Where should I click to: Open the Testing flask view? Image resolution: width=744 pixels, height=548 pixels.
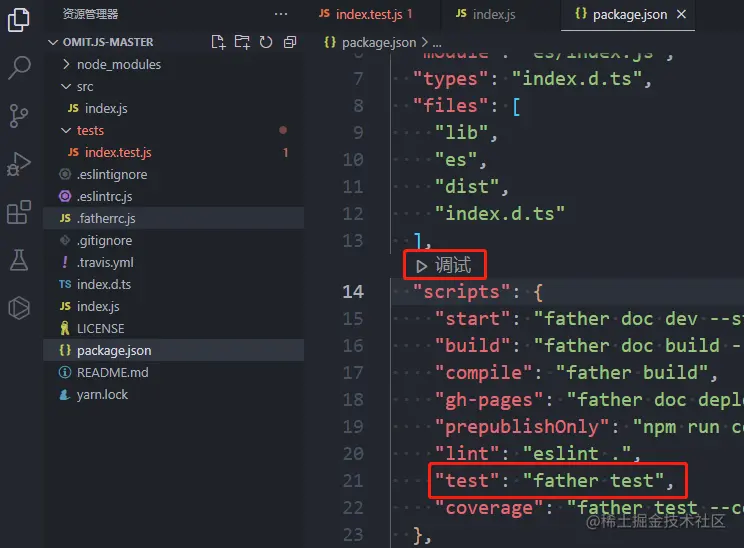tap(19, 260)
